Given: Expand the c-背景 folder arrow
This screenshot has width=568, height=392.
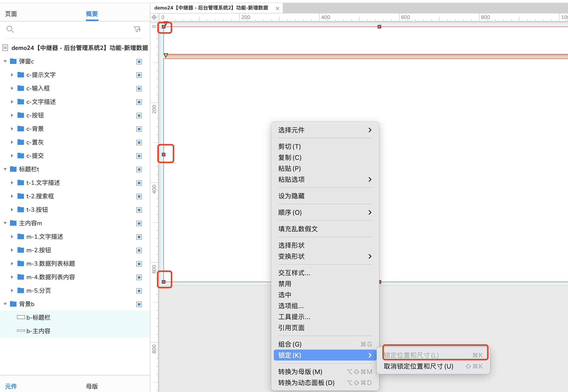Looking at the screenshot, I should point(12,129).
